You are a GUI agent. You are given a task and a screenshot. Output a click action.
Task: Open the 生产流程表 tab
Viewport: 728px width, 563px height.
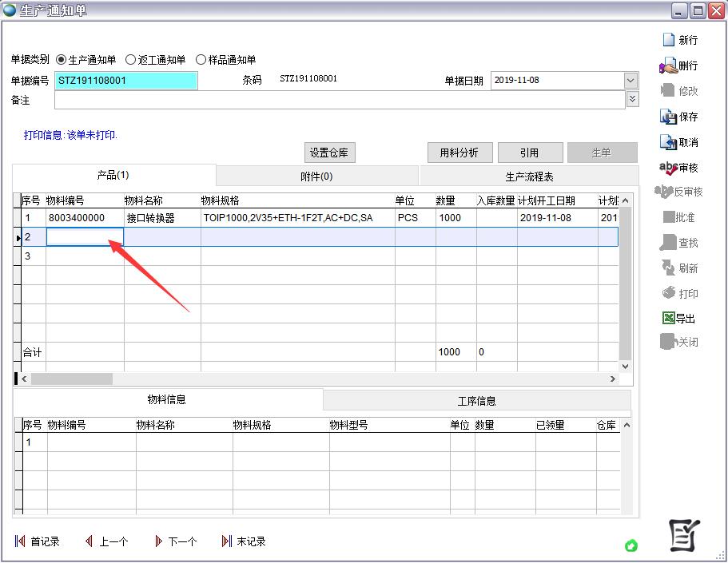point(529,176)
